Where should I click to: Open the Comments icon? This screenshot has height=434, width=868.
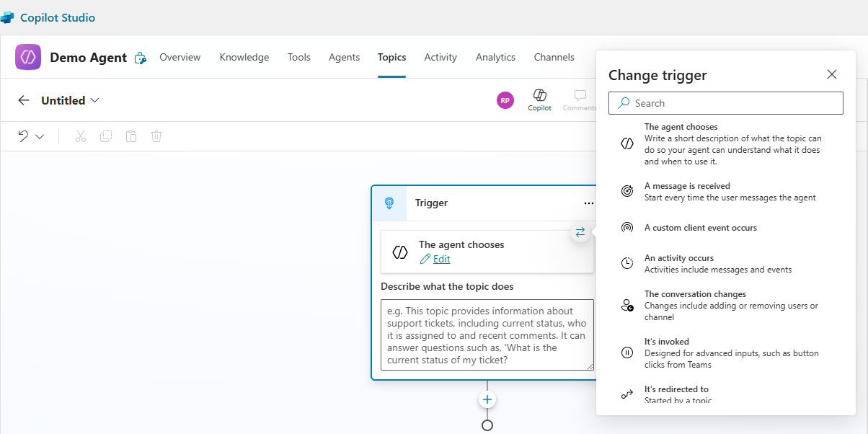coord(580,99)
